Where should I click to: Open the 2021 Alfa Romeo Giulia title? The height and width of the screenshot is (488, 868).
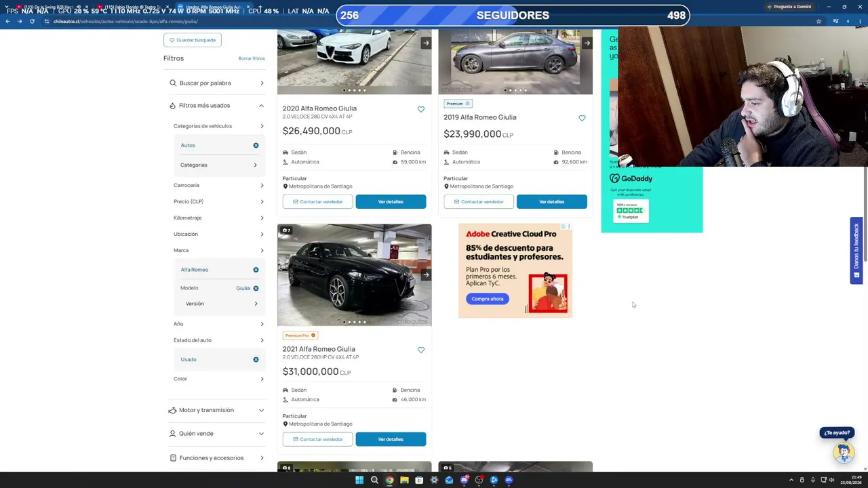tap(319, 349)
